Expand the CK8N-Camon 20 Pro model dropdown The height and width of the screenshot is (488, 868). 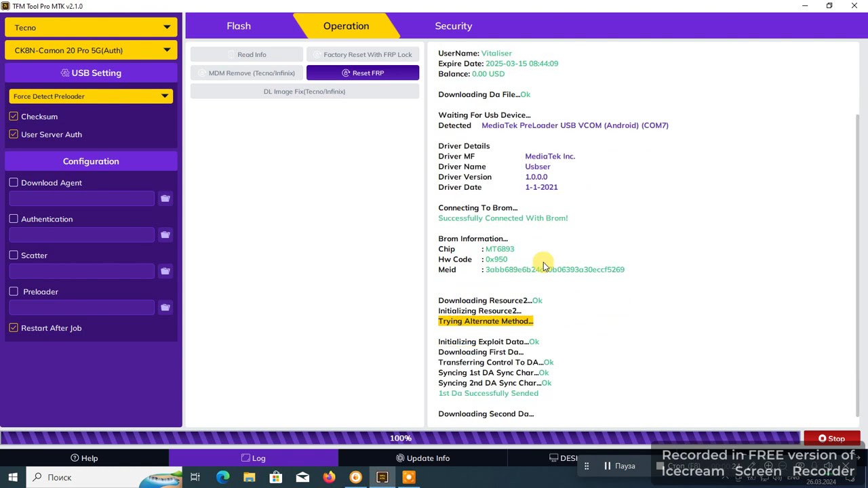[x=91, y=50]
